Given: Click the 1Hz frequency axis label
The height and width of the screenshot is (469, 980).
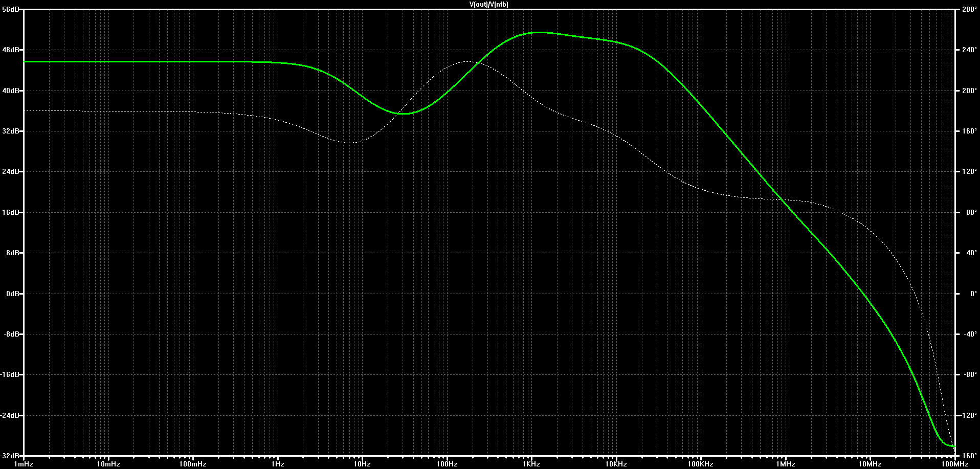Looking at the screenshot, I should [x=277, y=464].
